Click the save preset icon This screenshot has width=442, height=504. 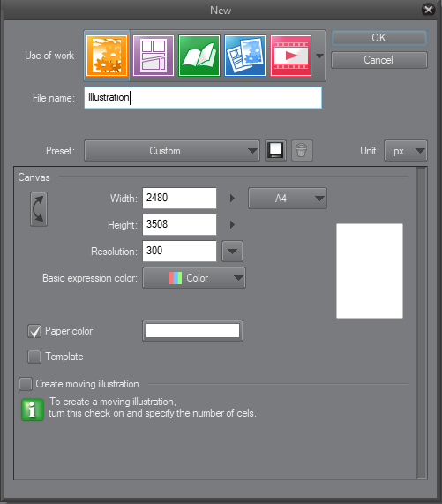tap(275, 150)
